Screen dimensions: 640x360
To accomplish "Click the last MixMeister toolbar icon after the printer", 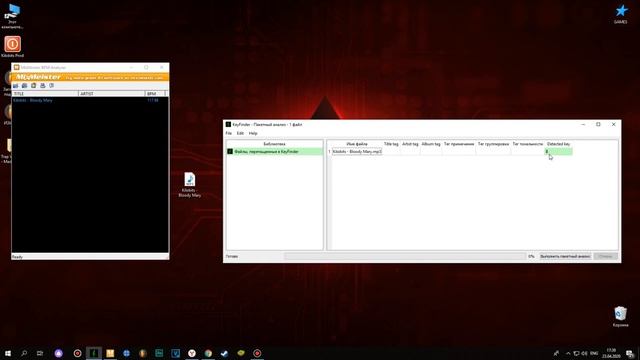I will (51, 86).
